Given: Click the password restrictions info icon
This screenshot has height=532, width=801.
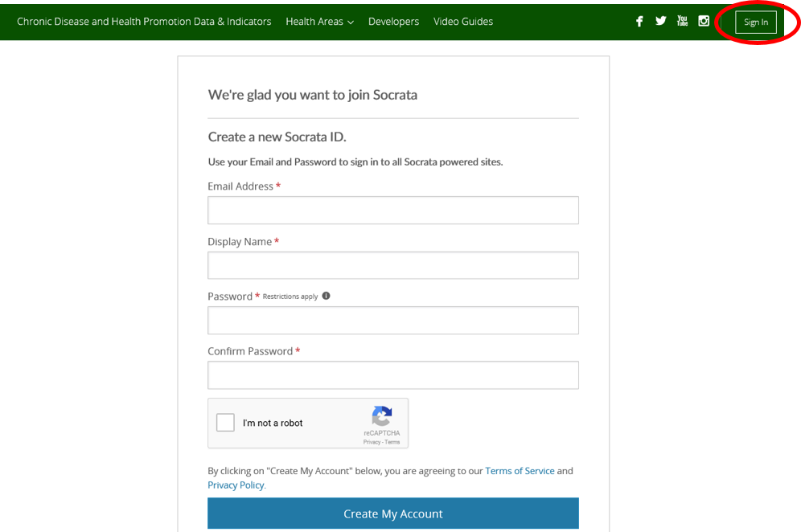Looking at the screenshot, I should pyautogui.click(x=326, y=296).
